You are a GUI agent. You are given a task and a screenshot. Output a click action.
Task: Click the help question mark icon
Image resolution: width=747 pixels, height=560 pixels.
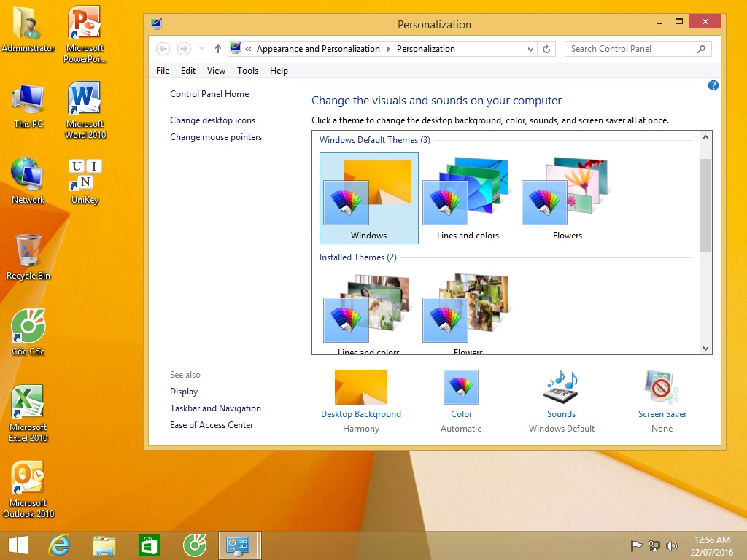coord(713,85)
